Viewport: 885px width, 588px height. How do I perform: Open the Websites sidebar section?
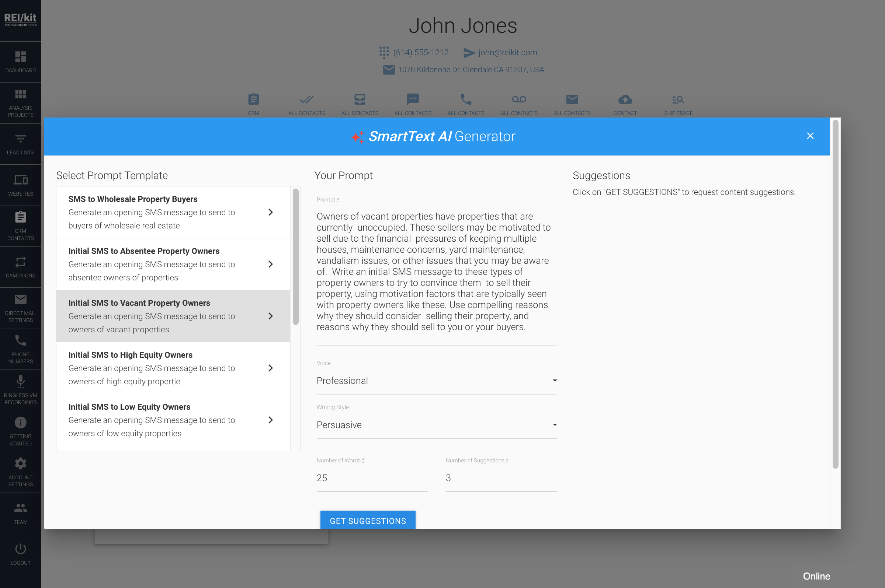(20, 185)
